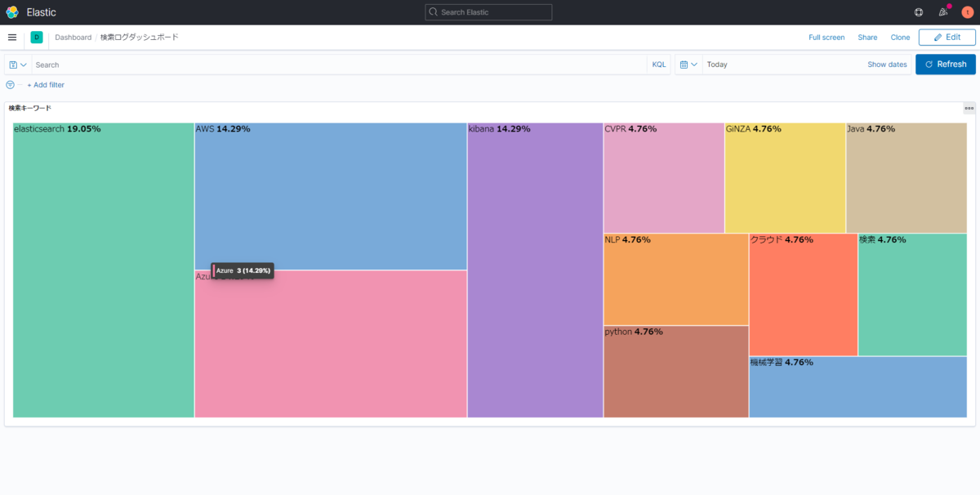Click Add filter link

click(x=46, y=85)
